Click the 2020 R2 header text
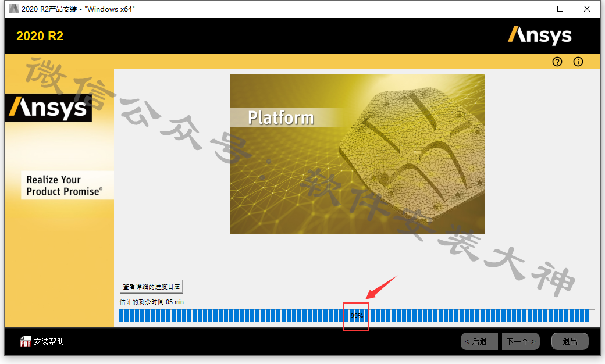Image resolution: width=605 pixels, height=364 pixels. [x=40, y=36]
